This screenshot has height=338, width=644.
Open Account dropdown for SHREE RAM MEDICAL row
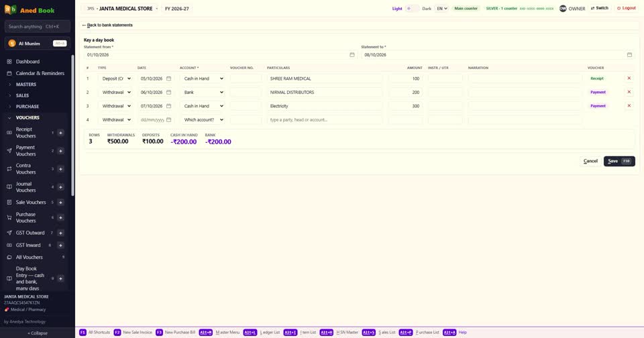tap(203, 78)
